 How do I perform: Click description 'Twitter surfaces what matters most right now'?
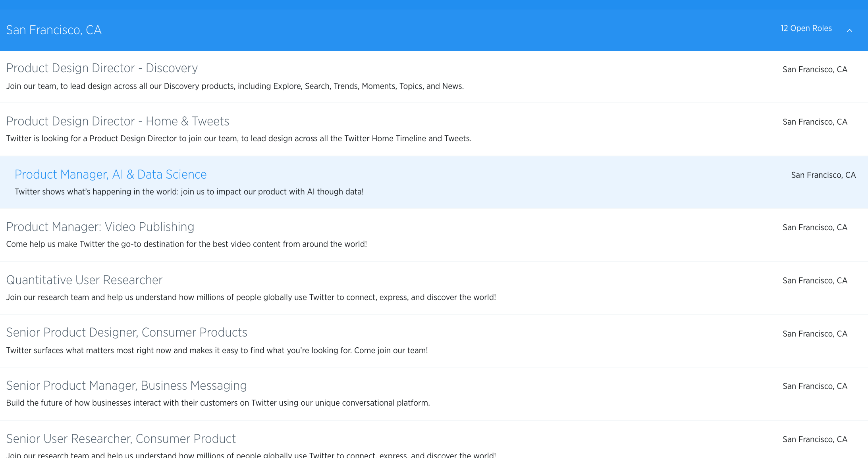pos(217,350)
